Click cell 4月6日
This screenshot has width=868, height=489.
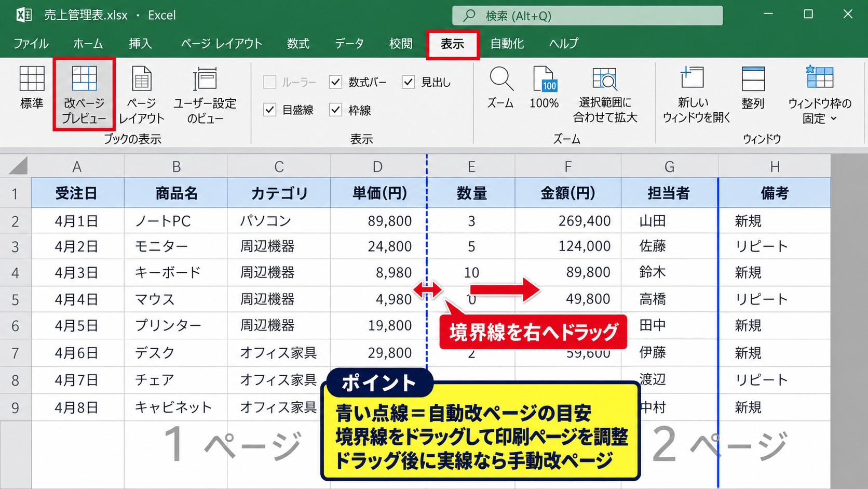(x=77, y=353)
